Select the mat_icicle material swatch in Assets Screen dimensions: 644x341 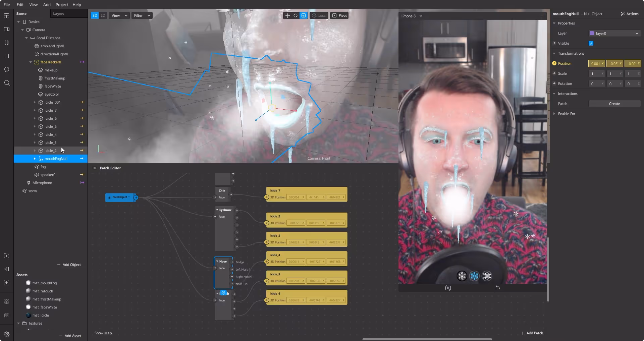pyautogui.click(x=28, y=315)
